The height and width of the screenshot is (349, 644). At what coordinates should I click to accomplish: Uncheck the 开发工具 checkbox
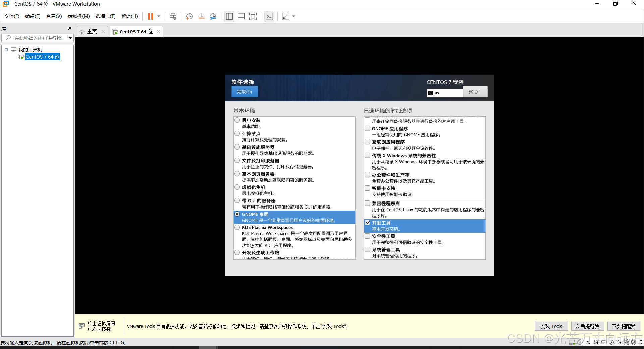tap(367, 223)
